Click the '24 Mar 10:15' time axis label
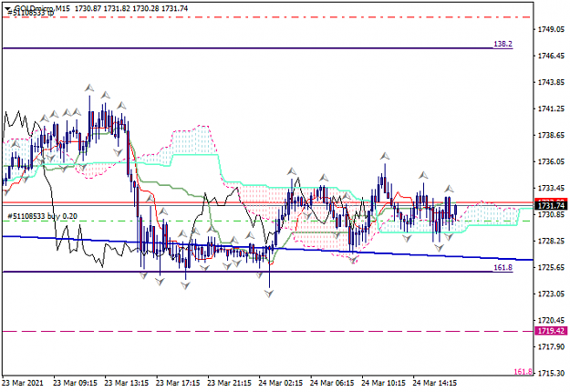 (384, 383)
